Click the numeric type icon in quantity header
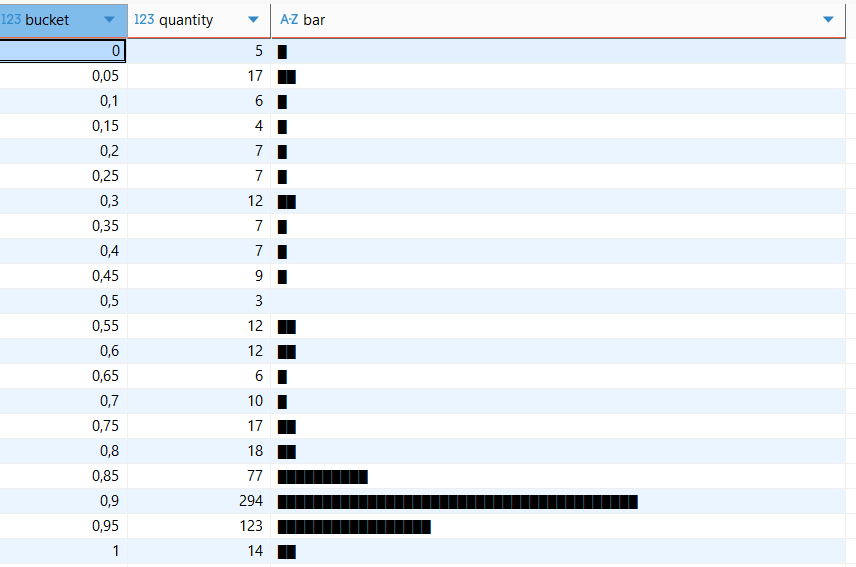The height and width of the screenshot is (567, 856). tap(144, 20)
